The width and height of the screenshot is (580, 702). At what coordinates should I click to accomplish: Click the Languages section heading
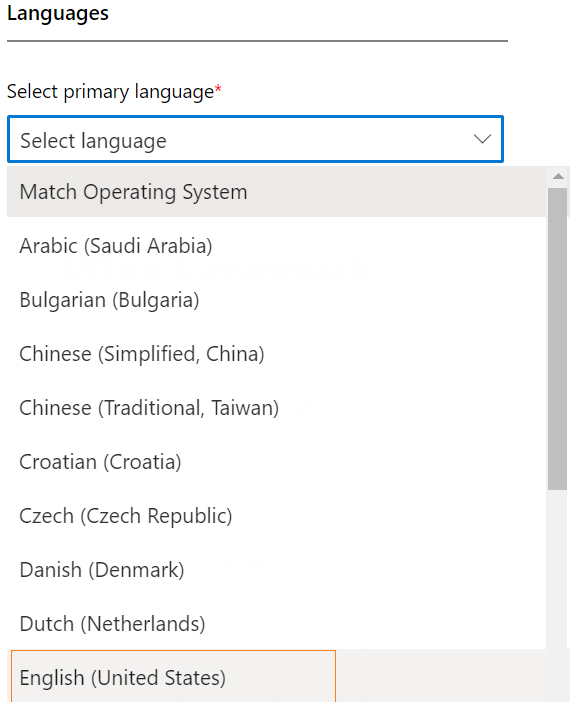58,13
